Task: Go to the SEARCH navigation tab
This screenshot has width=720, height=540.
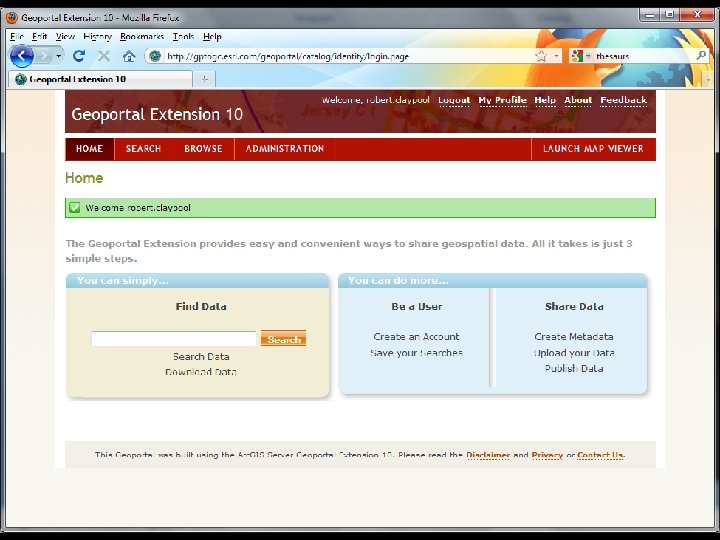Action: [143, 149]
